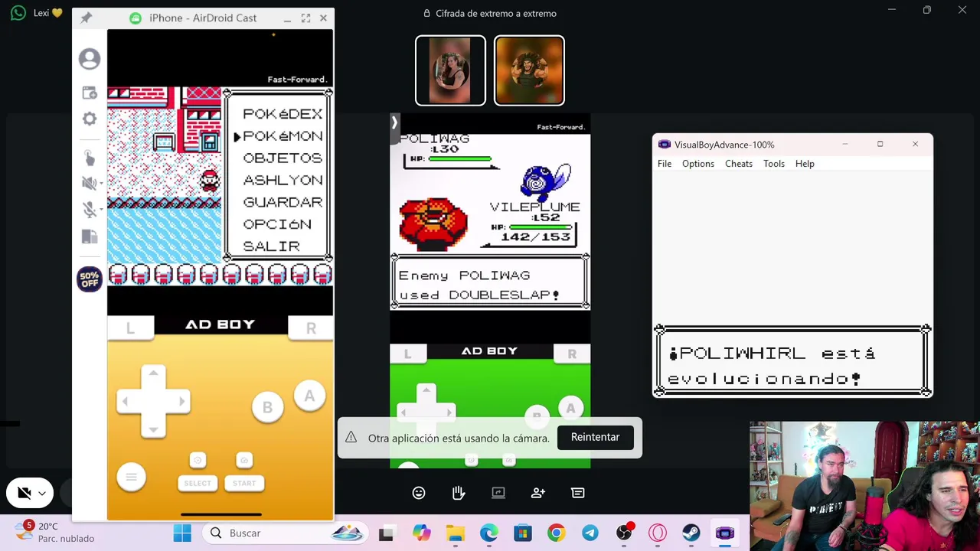Select GUARDAR in the game menu
This screenshot has width=980, height=551.
coord(283,203)
